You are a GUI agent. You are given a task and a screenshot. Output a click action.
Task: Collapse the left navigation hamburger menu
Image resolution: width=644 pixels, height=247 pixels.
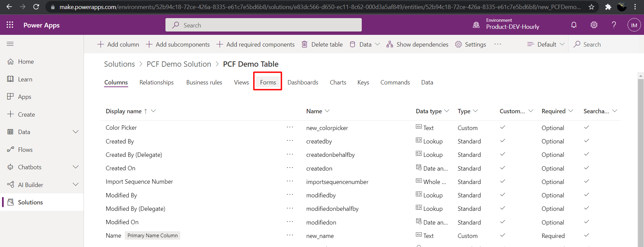(10, 44)
